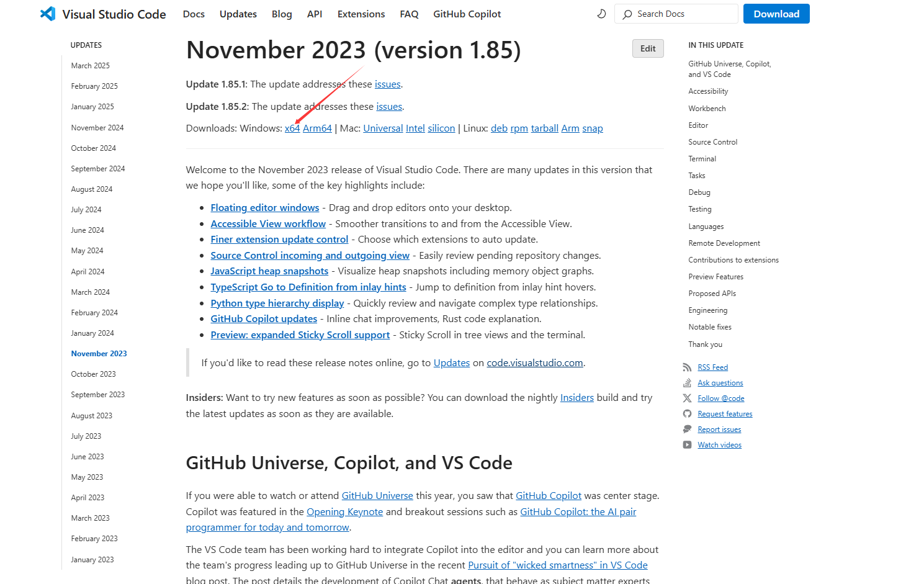Jump to Workbench section in page outline
Viewport: 924px width, 584px height.
point(707,109)
